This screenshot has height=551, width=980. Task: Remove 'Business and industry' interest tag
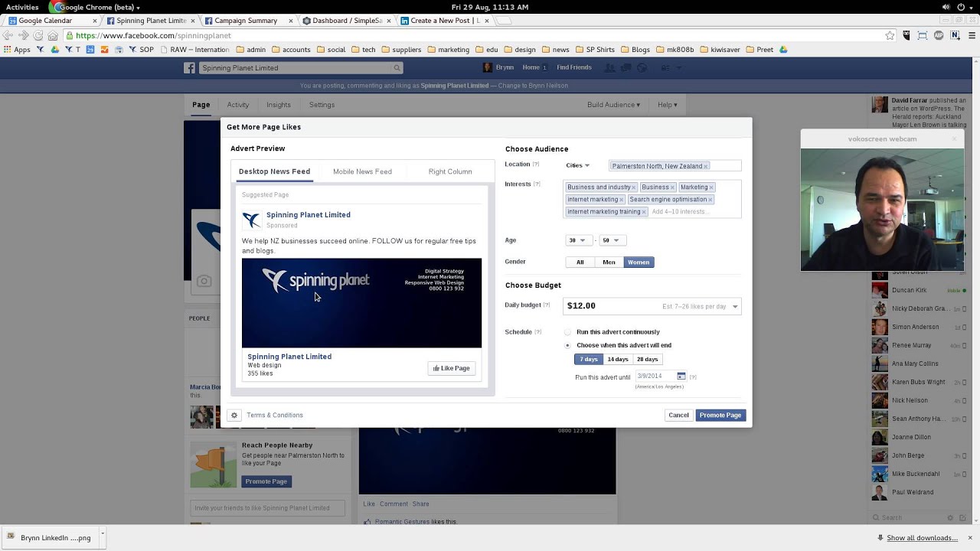click(x=634, y=187)
